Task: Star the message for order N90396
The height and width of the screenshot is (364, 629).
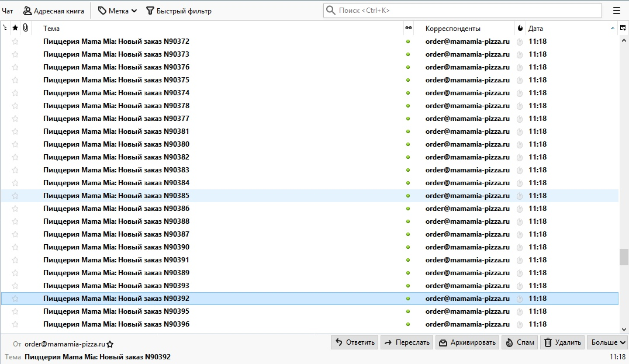Action: tap(15, 324)
